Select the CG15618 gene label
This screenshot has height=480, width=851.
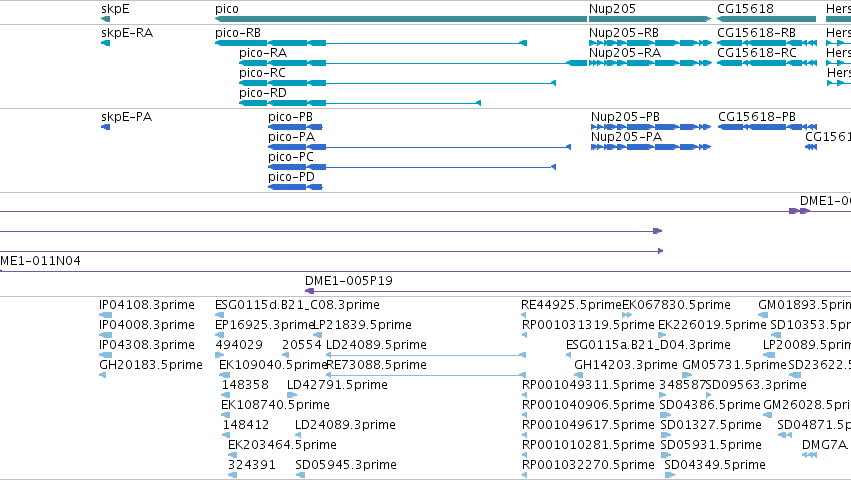click(x=746, y=9)
